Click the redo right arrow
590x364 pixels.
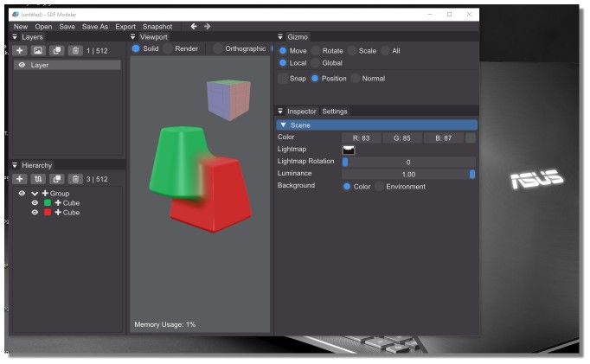coord(208,27)
